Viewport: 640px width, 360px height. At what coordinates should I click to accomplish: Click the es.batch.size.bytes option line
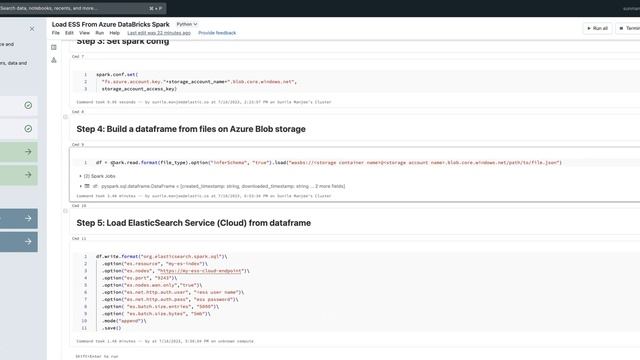click(156, 313)
